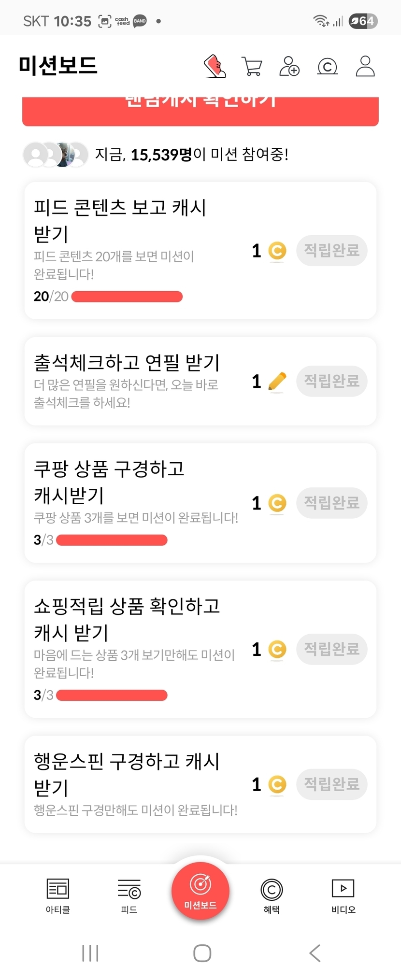Go to the 비디오 tab

(343, 895)
